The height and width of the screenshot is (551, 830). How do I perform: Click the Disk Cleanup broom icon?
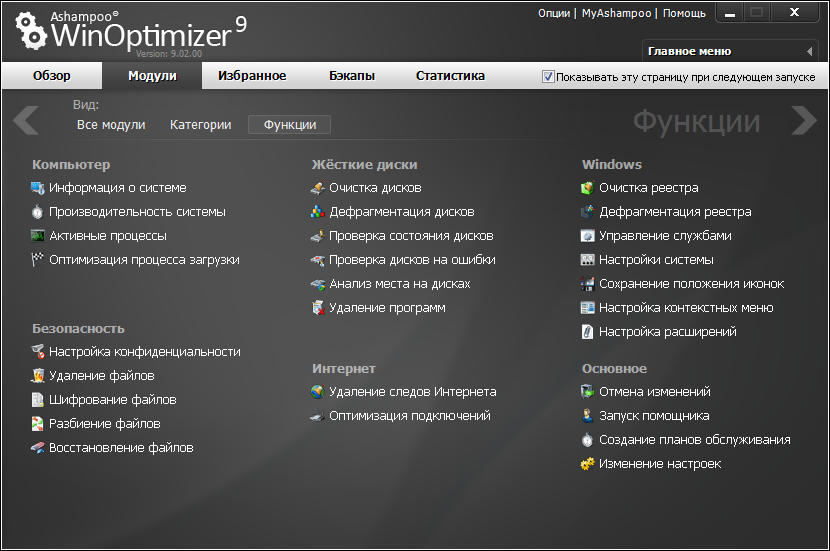pyautogui.click(x=317, y=188)
